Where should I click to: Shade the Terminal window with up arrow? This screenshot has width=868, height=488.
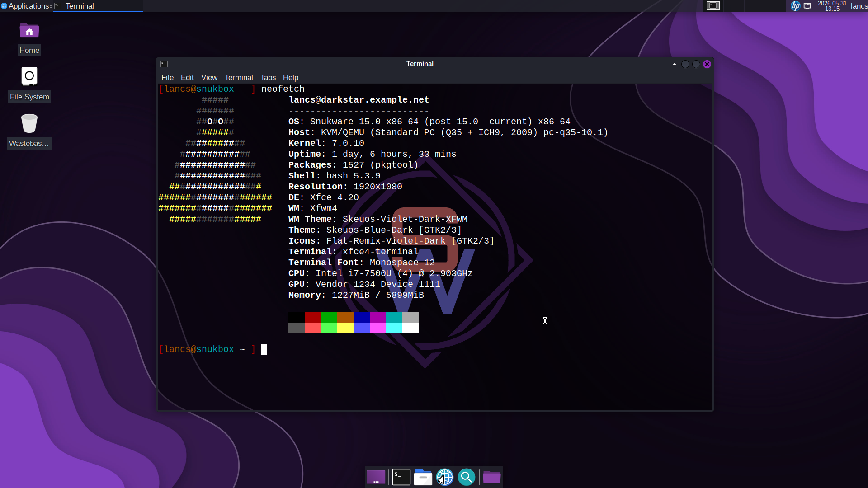(675, 64)
